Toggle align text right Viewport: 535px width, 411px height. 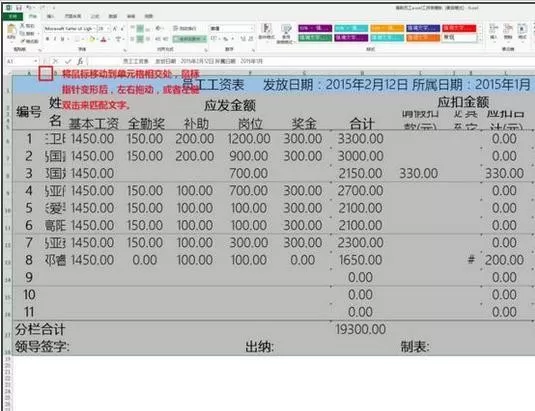tap(148, 39)
